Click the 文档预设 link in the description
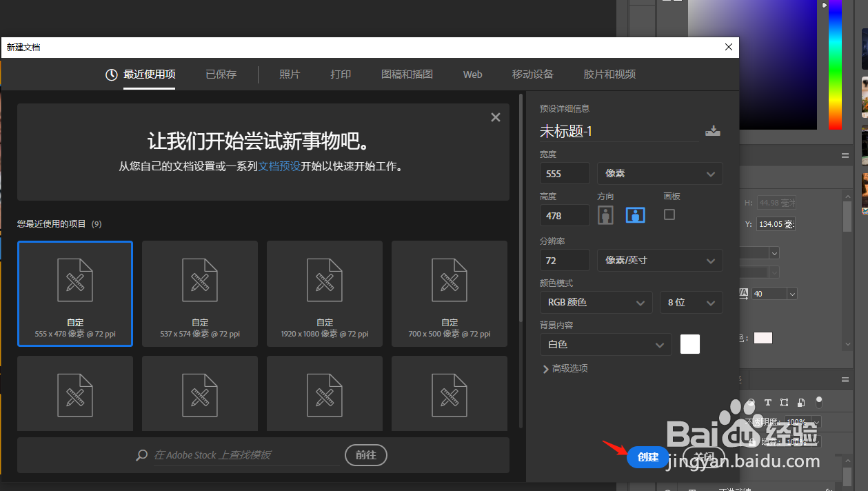The width and height of the screenshot is (868, 491). pyautogui.click(x=279, y=166)
